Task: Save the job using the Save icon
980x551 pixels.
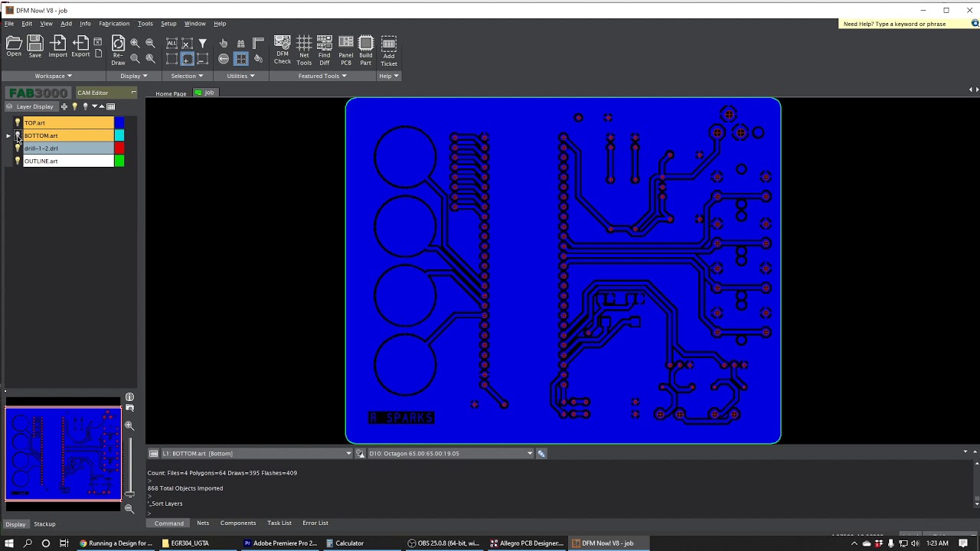Action: [x=35, y=47]
